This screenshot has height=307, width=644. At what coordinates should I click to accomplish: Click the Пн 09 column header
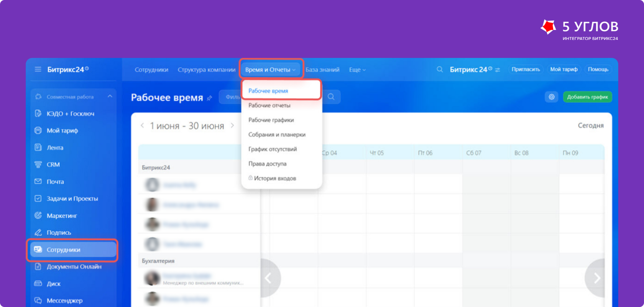[582, 153]
